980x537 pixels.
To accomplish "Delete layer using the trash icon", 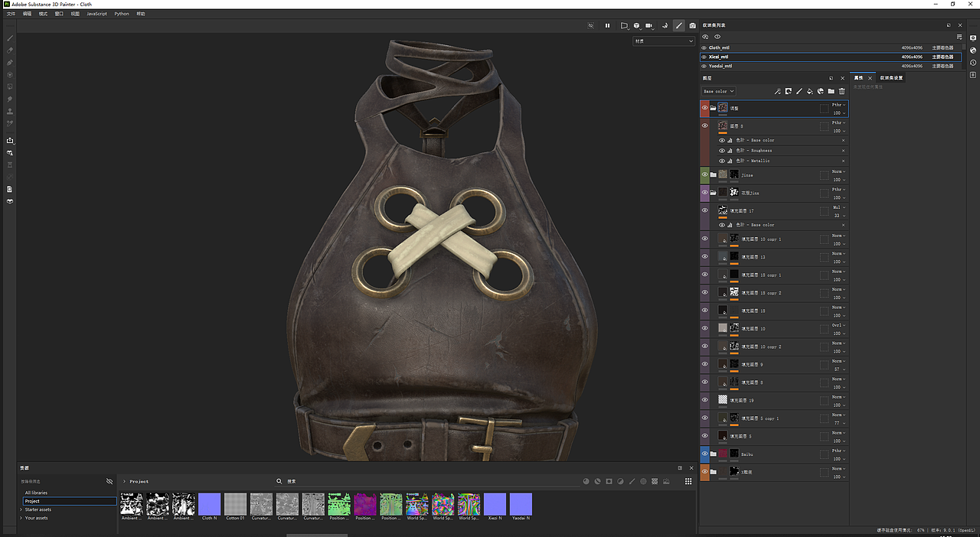I will (x=841, y=91).
